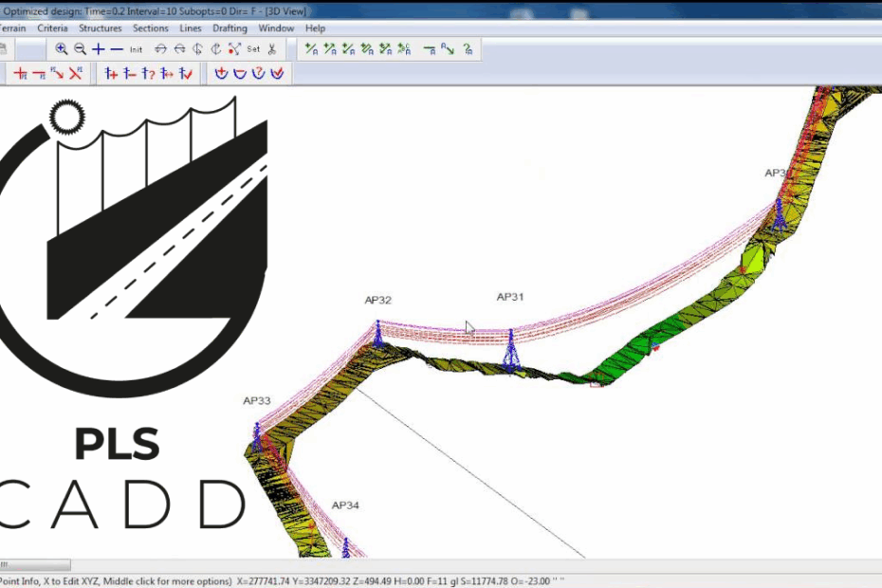Select the AP31 tower in 3D view
The width and height of the screenshot is (882, 588).
(510, 350)
